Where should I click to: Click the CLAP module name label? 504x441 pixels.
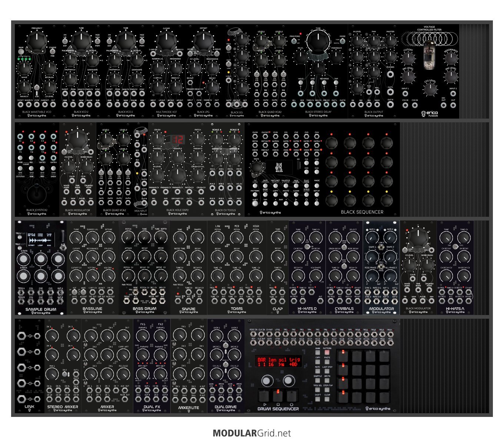pos(278,308)
